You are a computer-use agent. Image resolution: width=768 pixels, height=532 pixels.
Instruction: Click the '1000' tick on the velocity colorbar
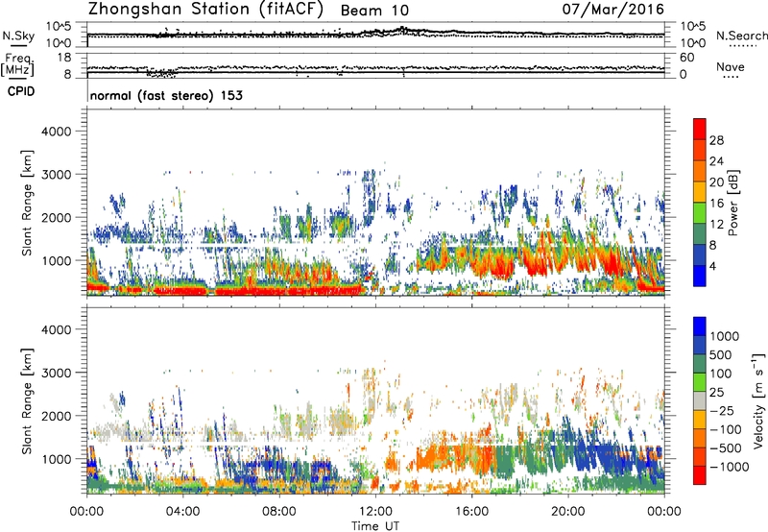[x=725, y=336]
